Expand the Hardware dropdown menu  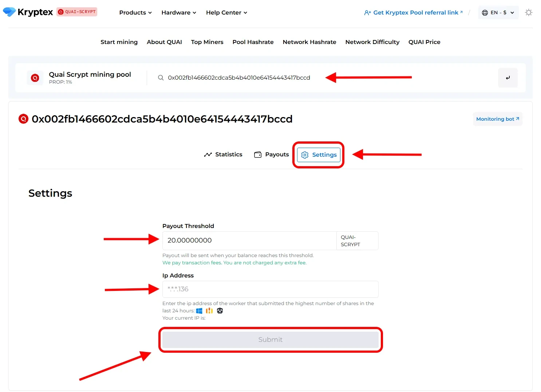coord(179,12)
